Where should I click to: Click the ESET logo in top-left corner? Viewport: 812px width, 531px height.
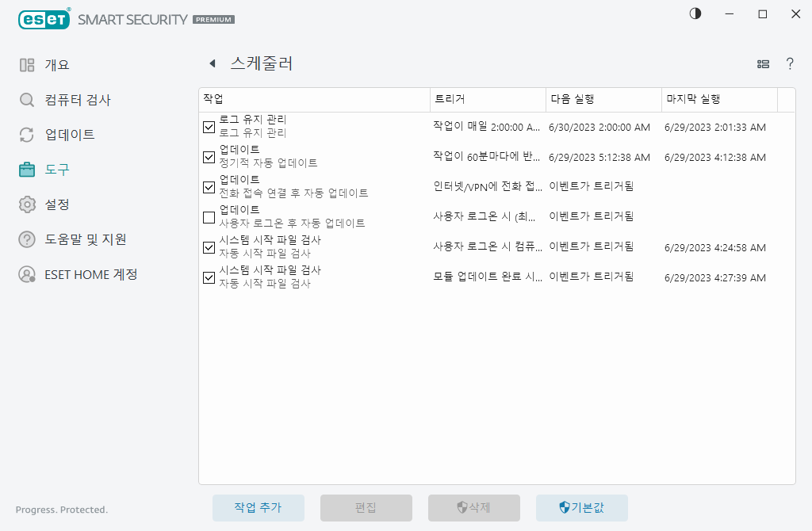tap(44, 19)
